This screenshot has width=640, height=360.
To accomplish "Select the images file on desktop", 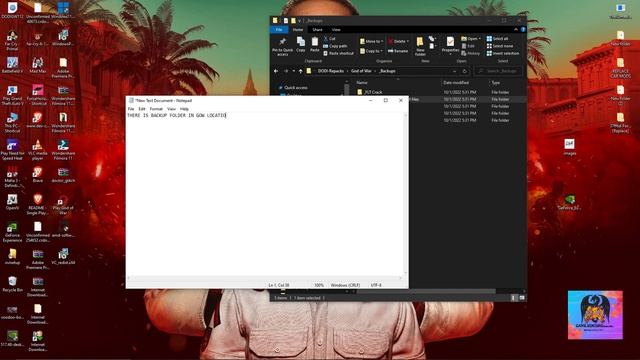I will (569, 147).
